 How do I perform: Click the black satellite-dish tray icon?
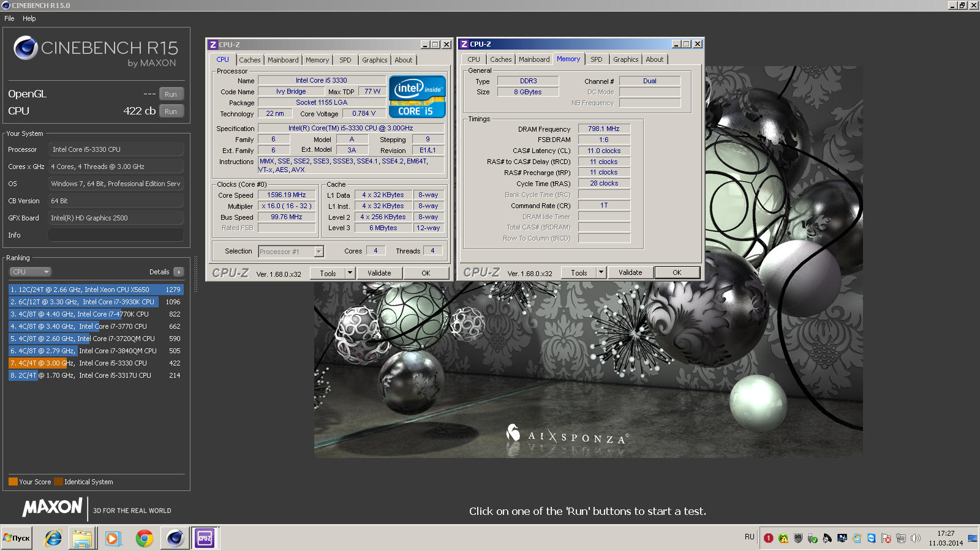pyautogui.click(x=827, y=538)
